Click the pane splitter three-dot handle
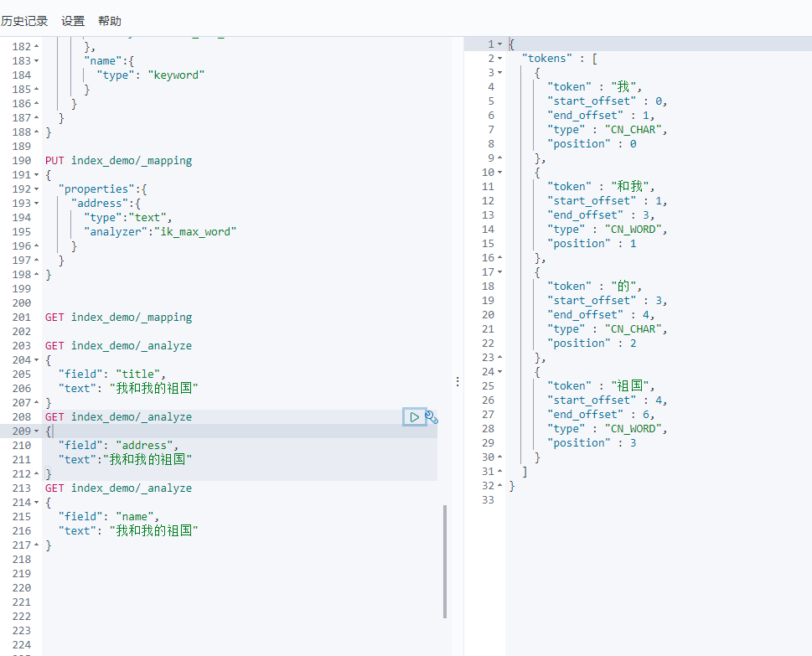The width and height of the screenshot is (812, 656). (458, 381)
